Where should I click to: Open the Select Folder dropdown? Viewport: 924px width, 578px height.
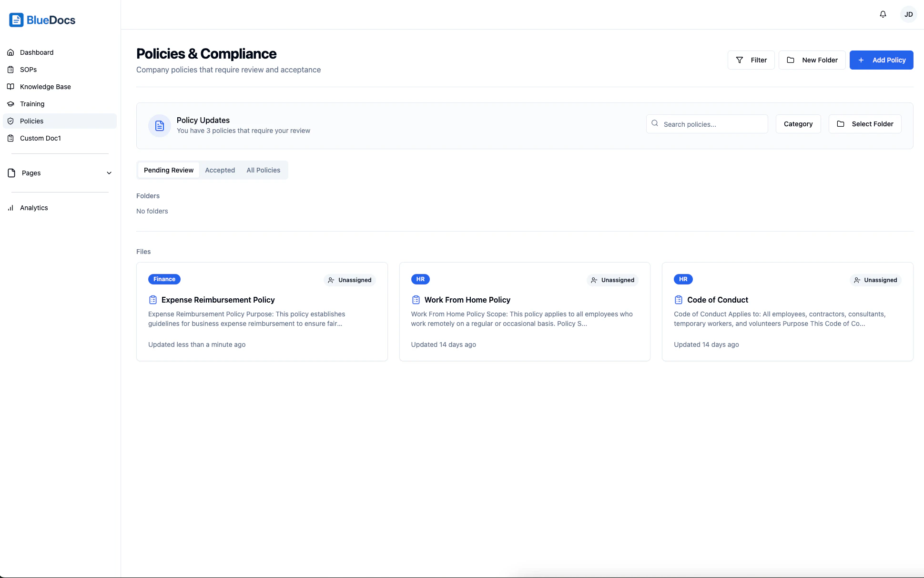tap(865, 124)
